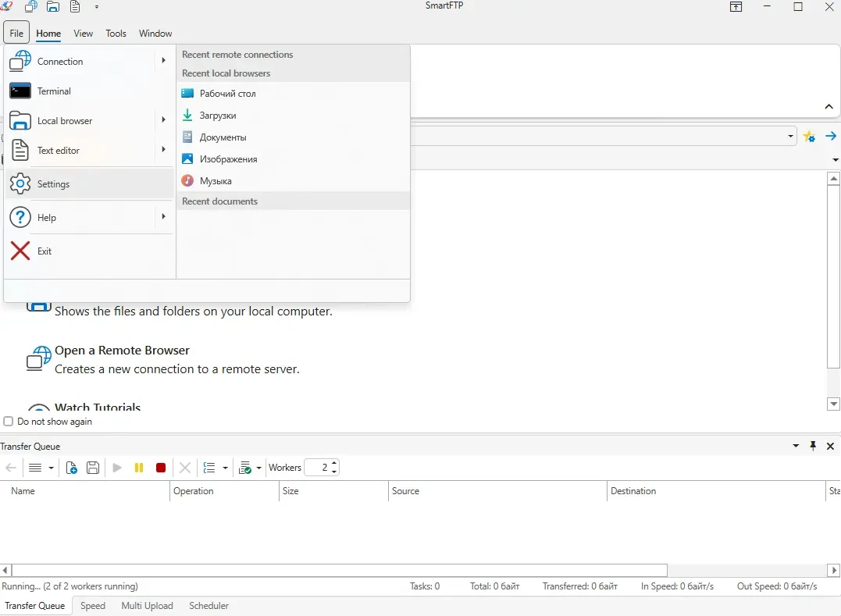
Task: Open the quick access toolbar customize arrow
Action: (97, 7)
